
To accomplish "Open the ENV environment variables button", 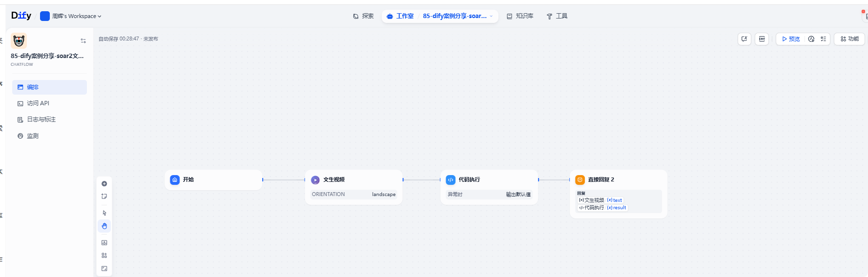I will pyautogui.click(x=762, y=39).
